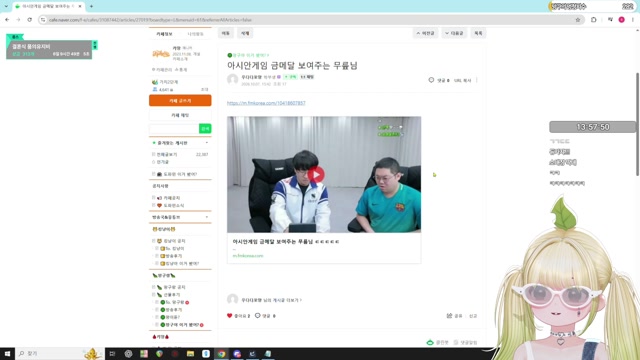The width and height of the screenshot is (640, 360).
Task: Open the To. 방구왕 board
Action: tap(175, 302)
